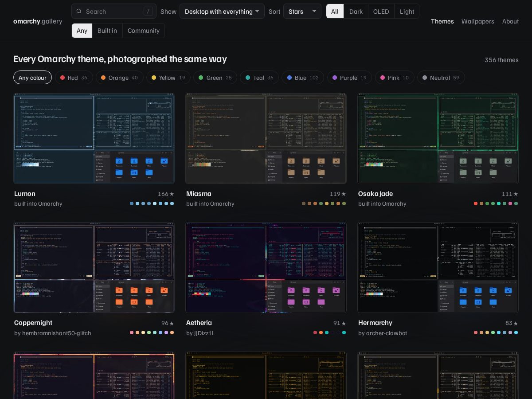Open the Aetheria theme screenshot

[266, 267]
